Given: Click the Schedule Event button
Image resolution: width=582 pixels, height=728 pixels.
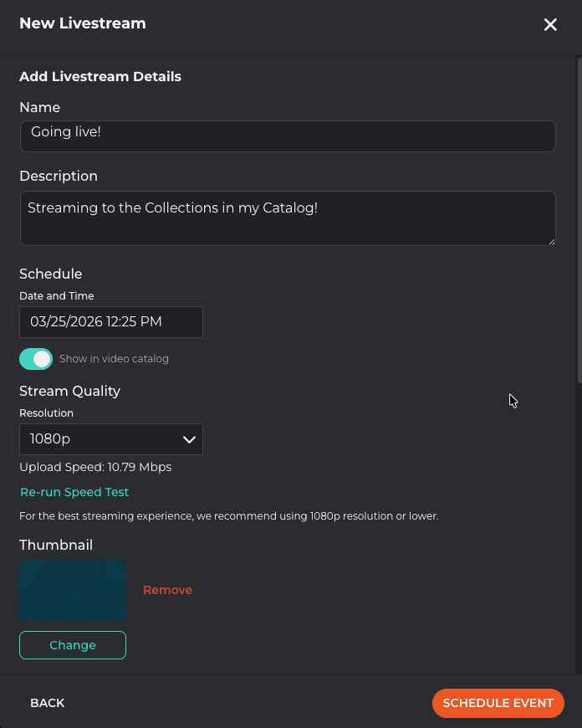Looking at the screenshot, I should [x=498, y=703].
